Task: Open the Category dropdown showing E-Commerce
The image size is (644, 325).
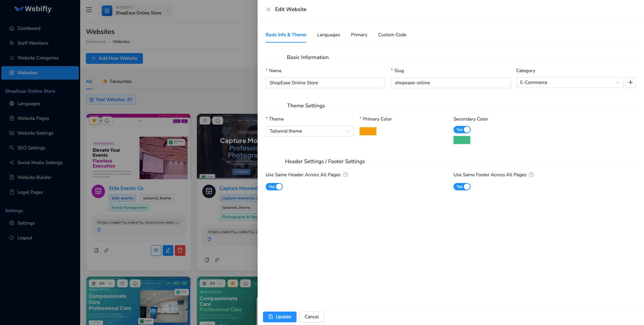Action: (x=569, y=83)
